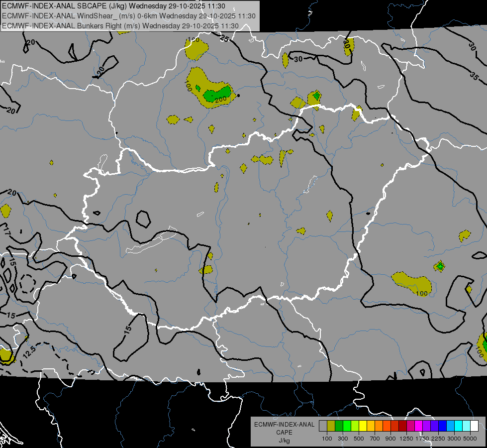
Task: Click the legend tick label 300
Action: [343, 439]
